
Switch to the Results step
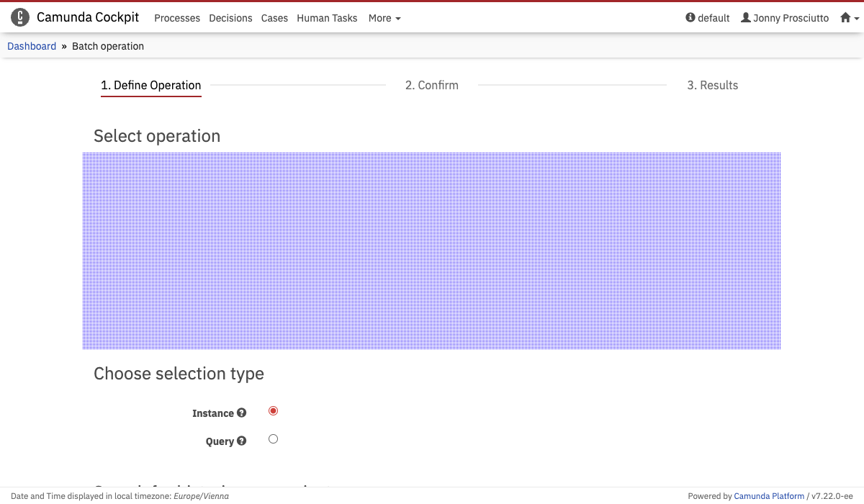[712, 85]
